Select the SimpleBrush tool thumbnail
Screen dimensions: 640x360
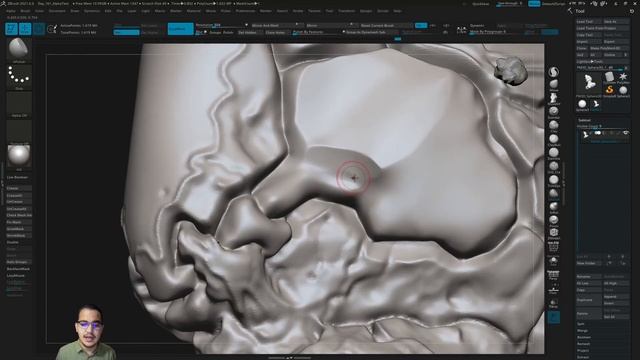coord(609,91)
